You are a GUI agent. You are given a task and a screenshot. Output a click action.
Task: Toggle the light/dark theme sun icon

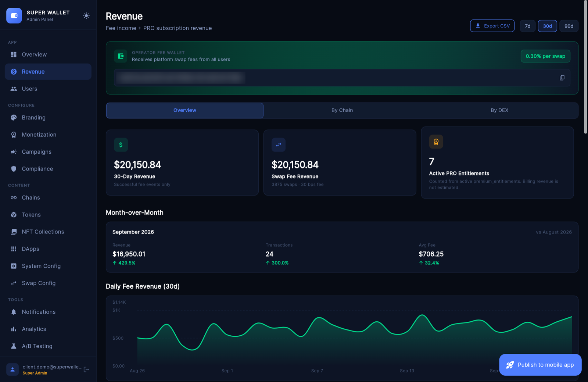point(86,15)
